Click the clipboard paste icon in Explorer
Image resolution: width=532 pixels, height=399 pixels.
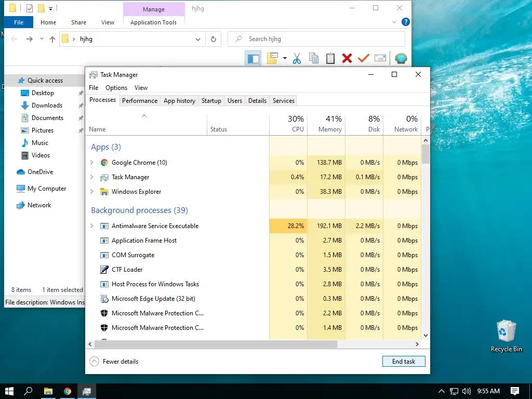click(330, 58)
